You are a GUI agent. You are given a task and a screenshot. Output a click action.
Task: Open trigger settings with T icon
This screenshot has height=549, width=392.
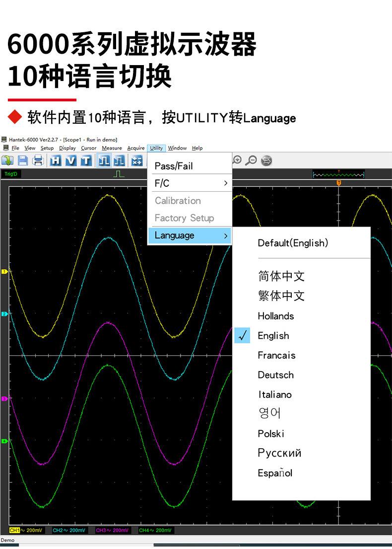pos(85,160)
